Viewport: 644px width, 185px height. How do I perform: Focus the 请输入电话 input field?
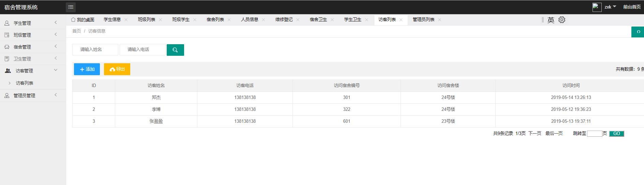(143, 50)
